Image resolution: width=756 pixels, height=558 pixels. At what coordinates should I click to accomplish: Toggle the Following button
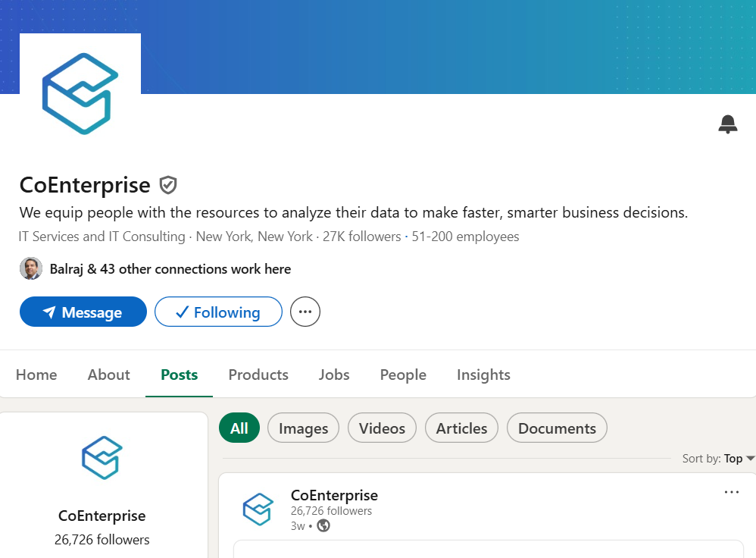tap(218, 312)
